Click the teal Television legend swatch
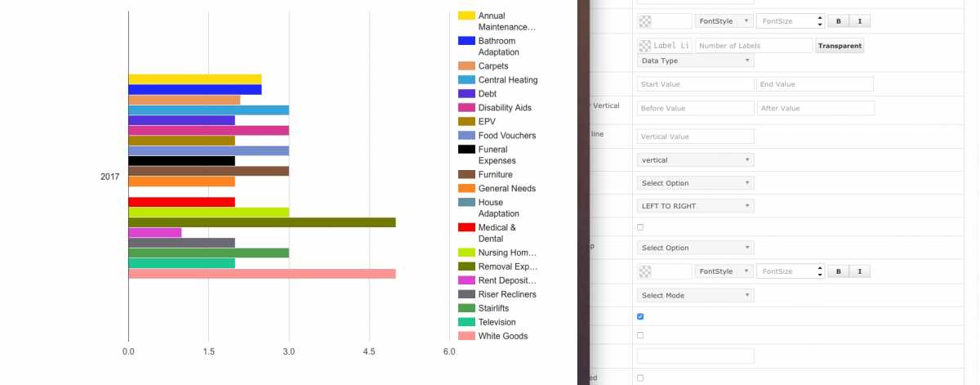This screenshot has width=980, height=385. (x=466, y=322)
